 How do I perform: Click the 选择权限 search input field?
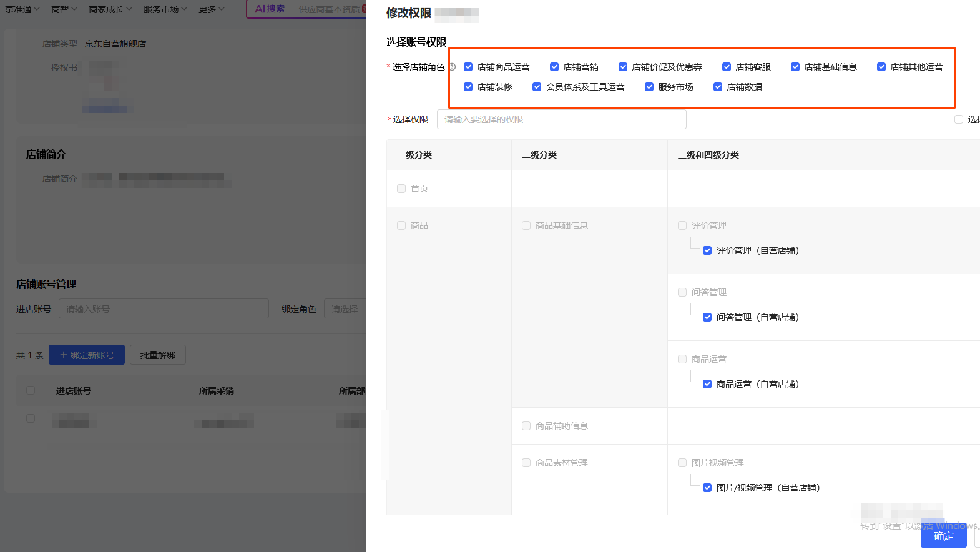point(561,119)
